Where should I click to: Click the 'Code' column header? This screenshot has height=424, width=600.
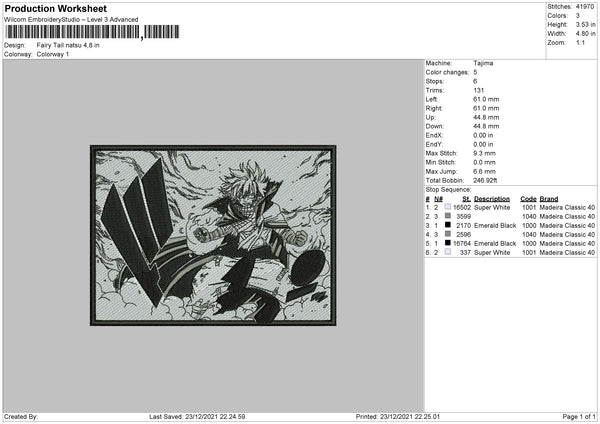(528, 199)
